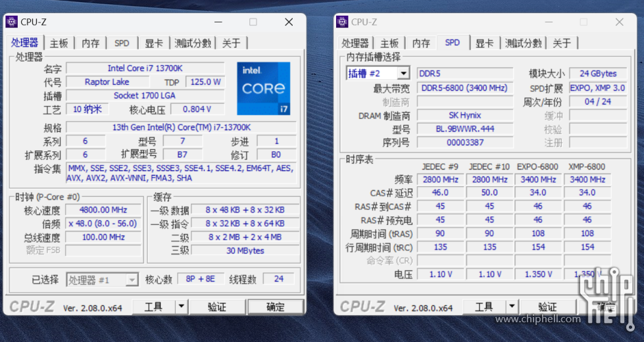Click the 工具 button in left window
The width and height of the screenshot is (644, 342).
tap(154, 306)
